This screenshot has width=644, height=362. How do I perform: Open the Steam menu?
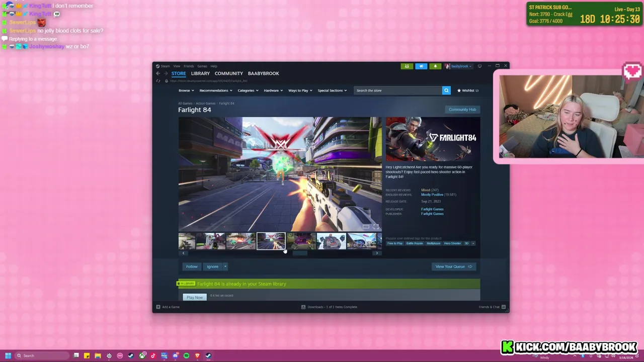(165, 66)
